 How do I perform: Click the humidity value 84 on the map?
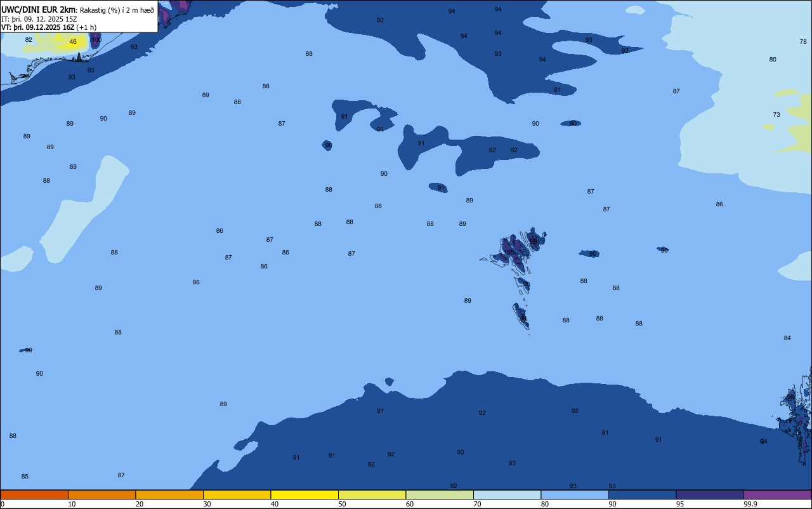pyautogui.click(x=787, y=338)
